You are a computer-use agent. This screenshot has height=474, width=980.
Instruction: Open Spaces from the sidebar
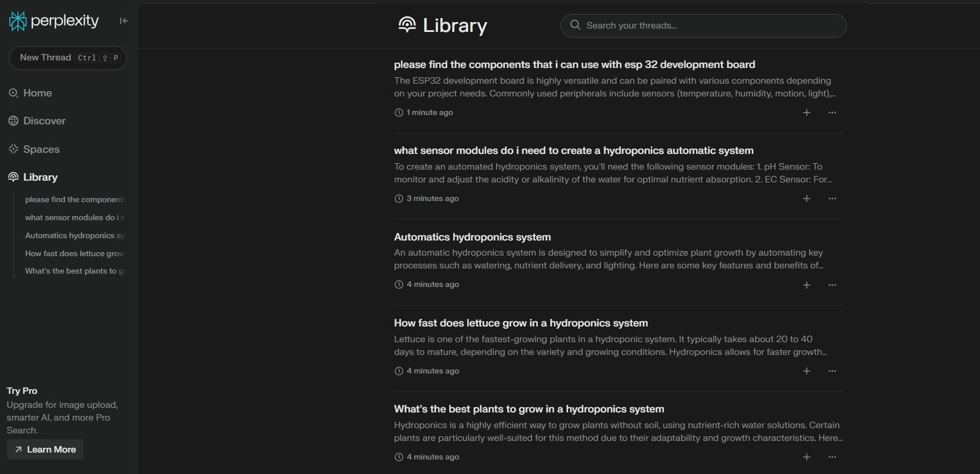pyautogui.click(x=41, y=149)
